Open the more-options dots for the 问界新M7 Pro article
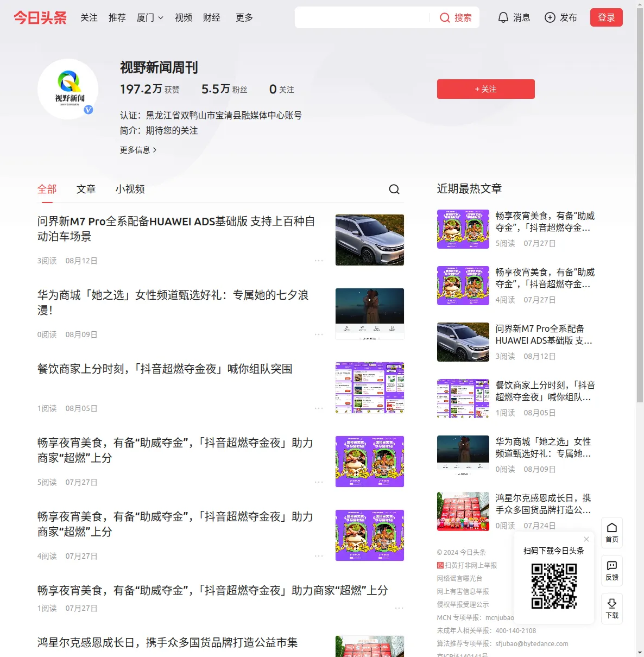Screen dimensions: 644x657 [x=319, y=261]
